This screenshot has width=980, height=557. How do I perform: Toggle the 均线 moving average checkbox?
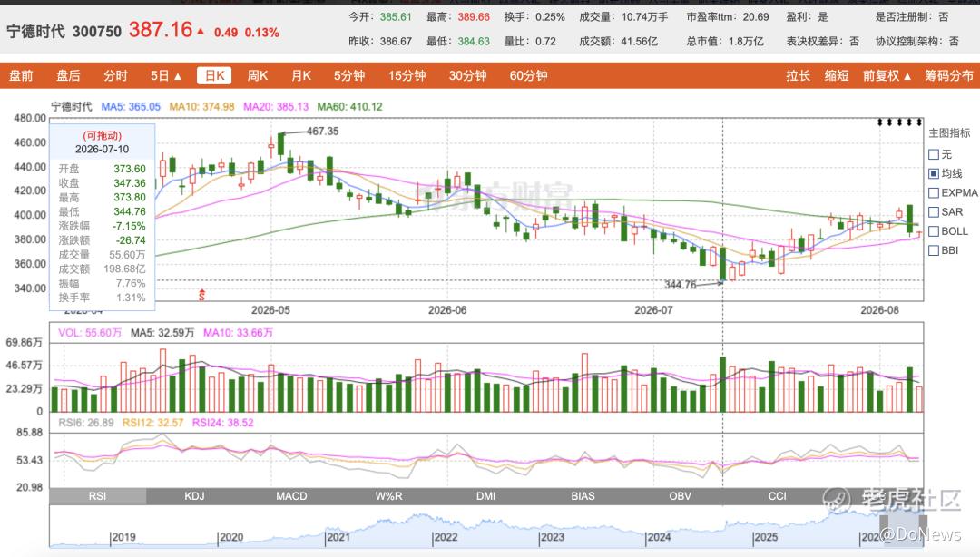tap(934, 173)
